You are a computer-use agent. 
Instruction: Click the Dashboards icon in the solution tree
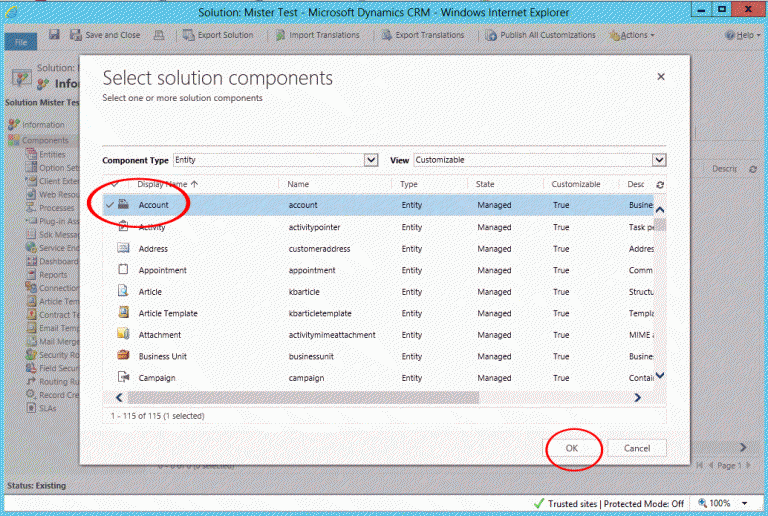pyautogui.click(x=31, y=261)
